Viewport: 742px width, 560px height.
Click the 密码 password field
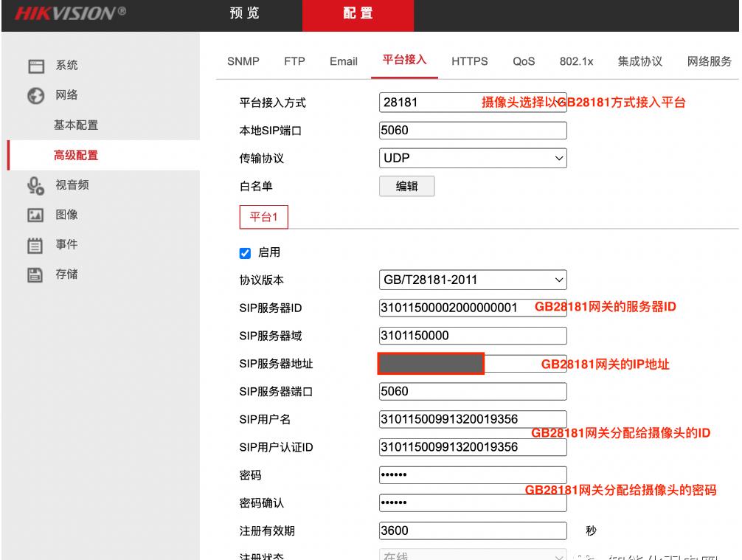[473, 474]
